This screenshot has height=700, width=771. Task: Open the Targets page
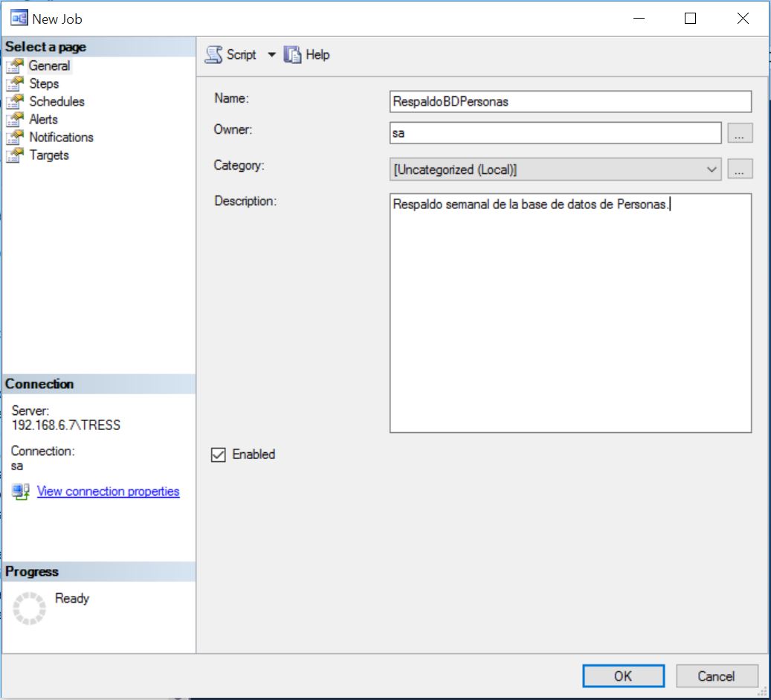48,155
